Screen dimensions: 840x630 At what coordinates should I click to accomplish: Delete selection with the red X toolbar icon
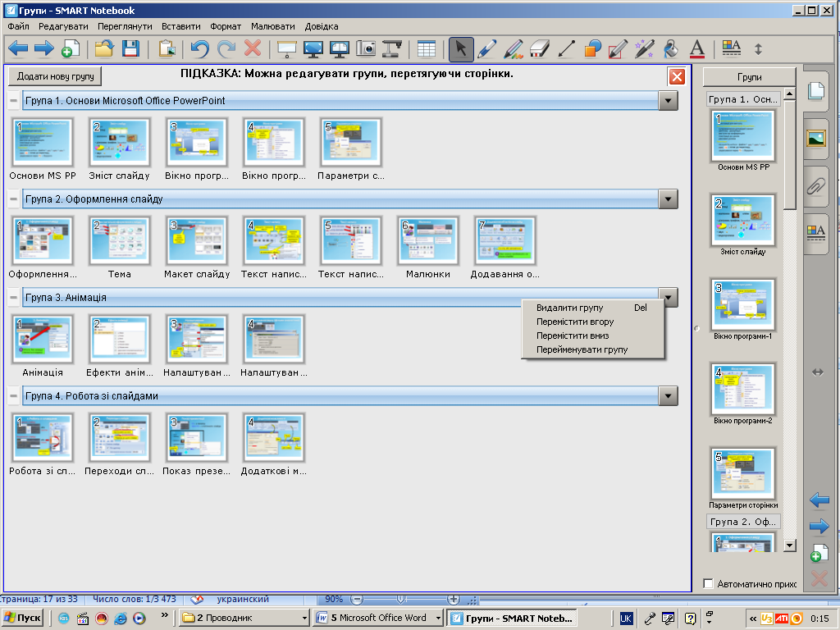tap(253, 49)
